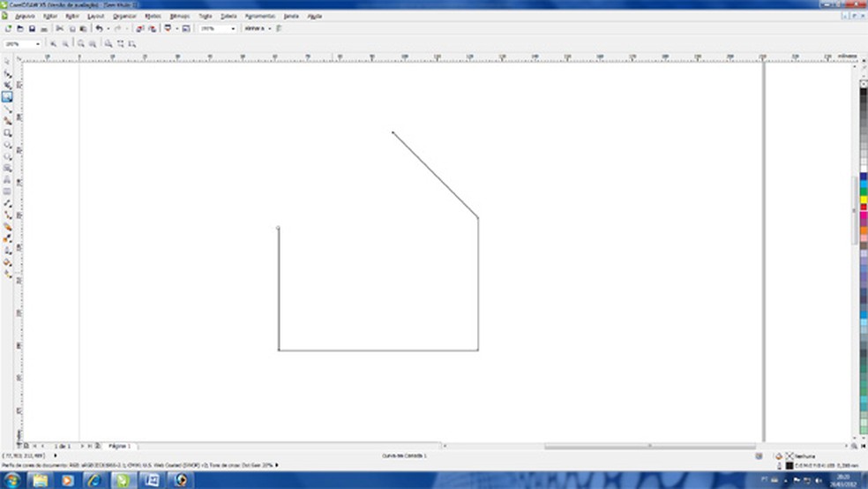Viewport: 868px width, 489px height.
Task: Open the Application Launcher icon
Action: 168,28
